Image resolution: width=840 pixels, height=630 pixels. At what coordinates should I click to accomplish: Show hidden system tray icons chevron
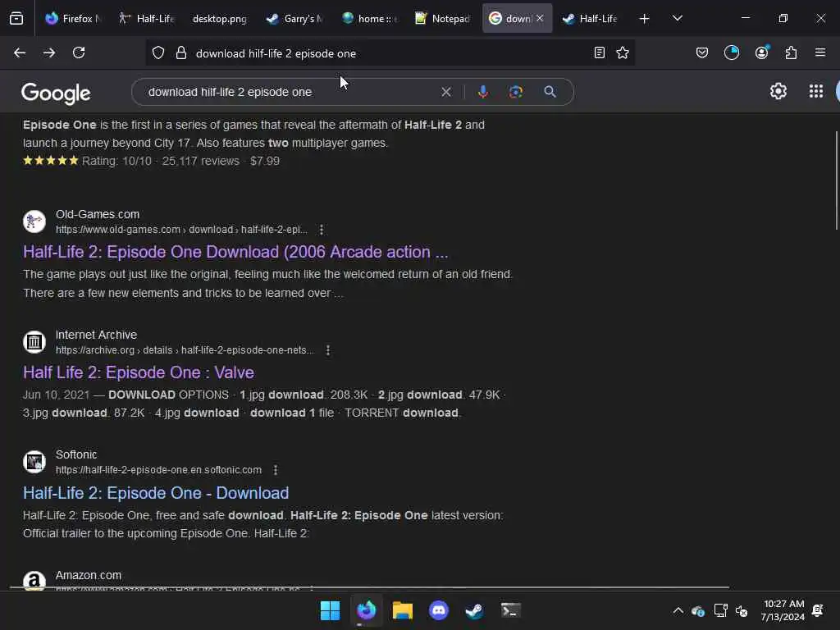[x=678, y=610]
